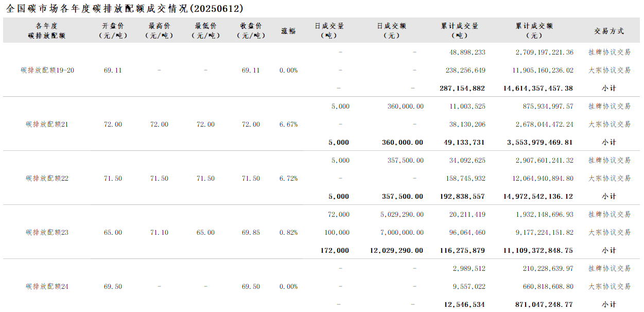Click the 12,029,290.00 daily turnover subtotal
644x312 pixels.
pos(396,250)
